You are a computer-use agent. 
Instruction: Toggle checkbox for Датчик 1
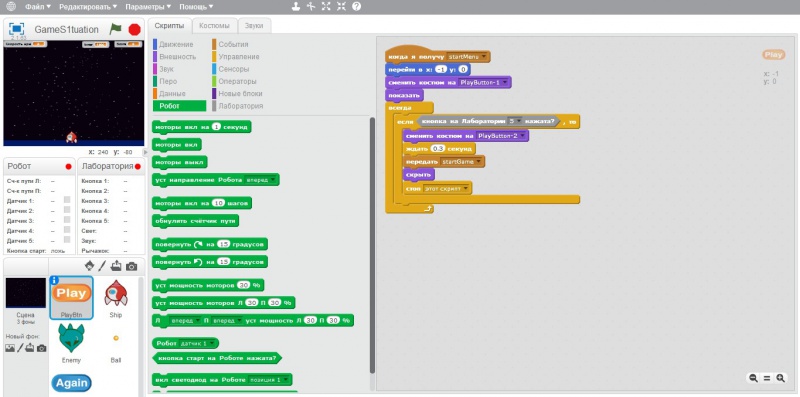[x=67, y=201]
